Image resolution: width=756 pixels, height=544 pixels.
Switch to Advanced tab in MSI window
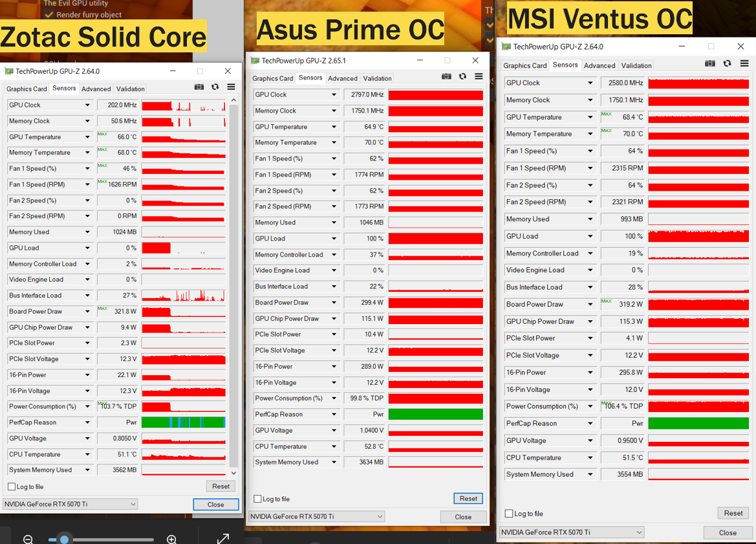point(599,65)
